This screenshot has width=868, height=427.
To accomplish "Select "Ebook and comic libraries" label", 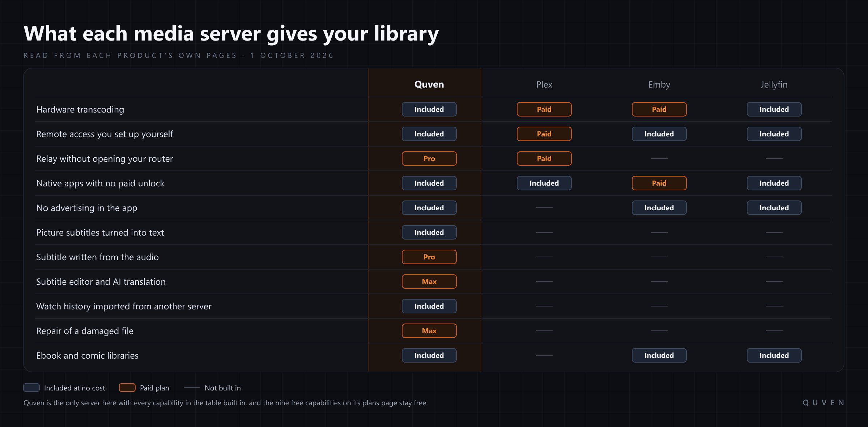I will point(87,355).
